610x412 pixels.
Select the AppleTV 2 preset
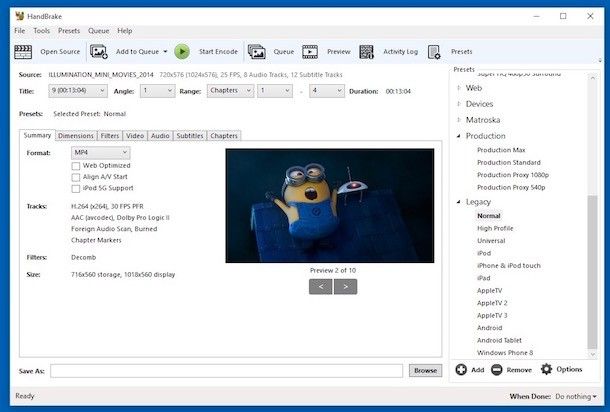[492, 303]
